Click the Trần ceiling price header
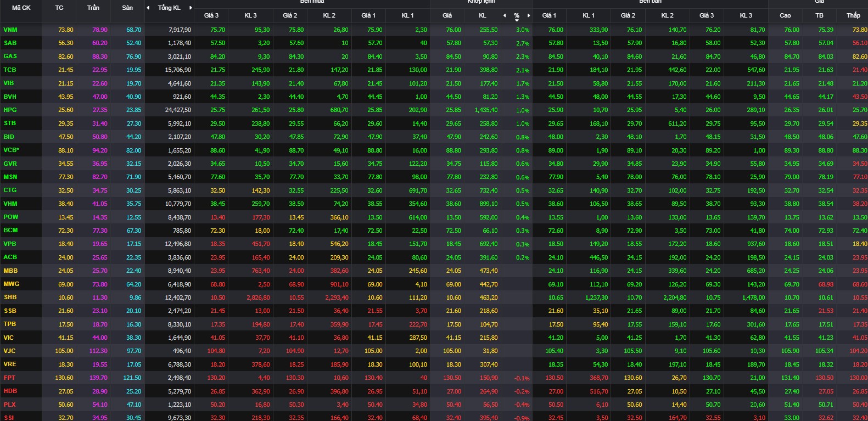The image size is (868, 421). 93,8
